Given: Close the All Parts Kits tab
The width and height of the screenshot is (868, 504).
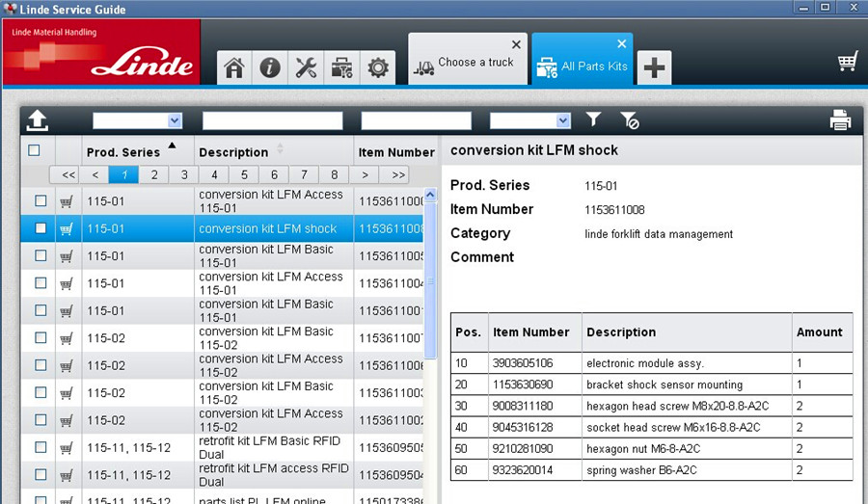Looking at the screenshot, I should pos(622,43).
